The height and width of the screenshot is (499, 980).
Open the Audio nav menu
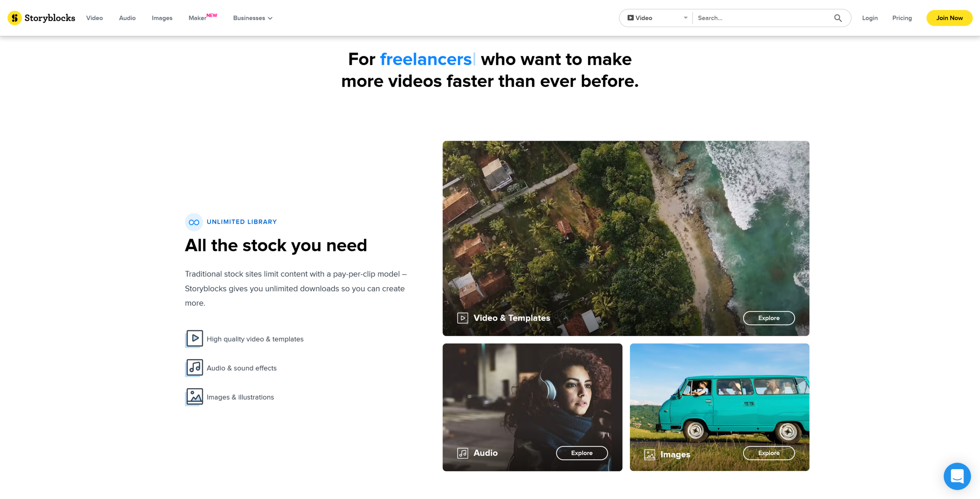click(127, 18)
